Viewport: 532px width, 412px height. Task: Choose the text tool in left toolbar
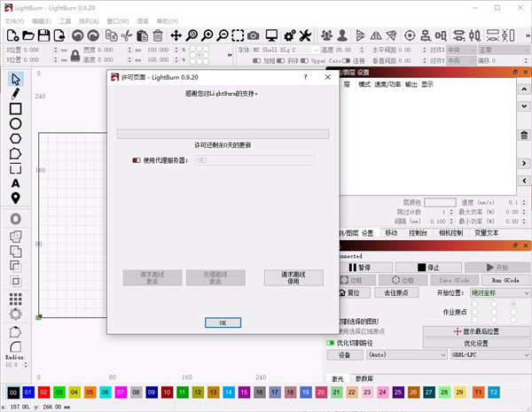click(x=15, y=183)
